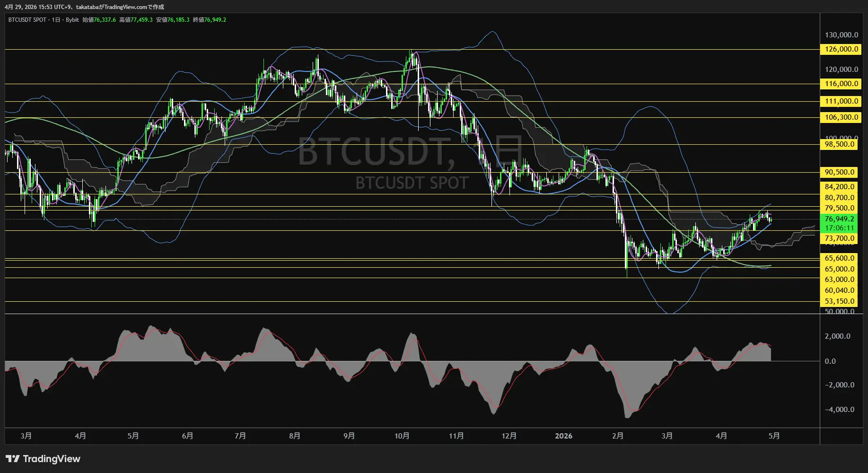Click the yellow 98,500.0 price level label
The height and width of the screenshot is (473, 868).
(x=840, y=144)
